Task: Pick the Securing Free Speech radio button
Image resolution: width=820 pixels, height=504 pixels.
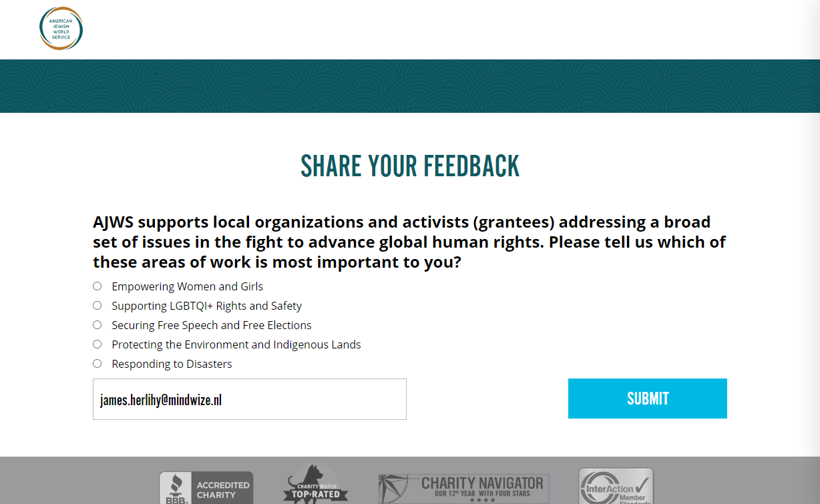Action: (x=97, y=325)
